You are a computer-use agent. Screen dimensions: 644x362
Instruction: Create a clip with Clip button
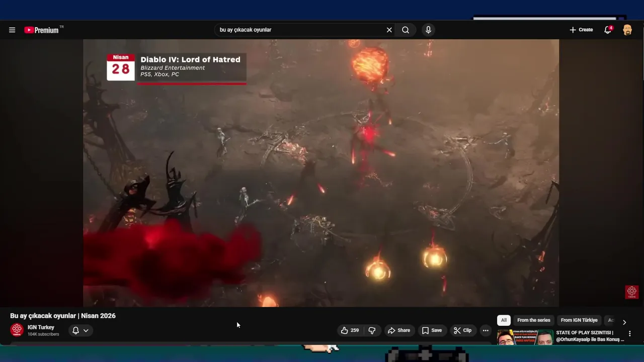[462, 330]
